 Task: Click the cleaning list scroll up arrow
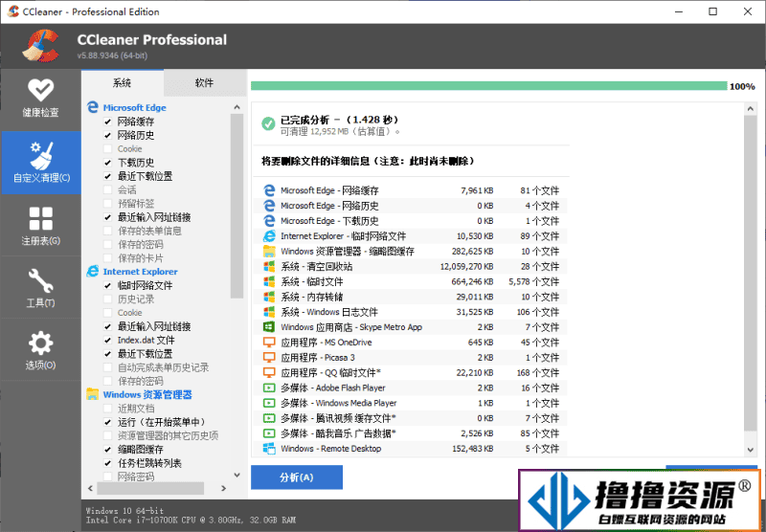point(237,107)
